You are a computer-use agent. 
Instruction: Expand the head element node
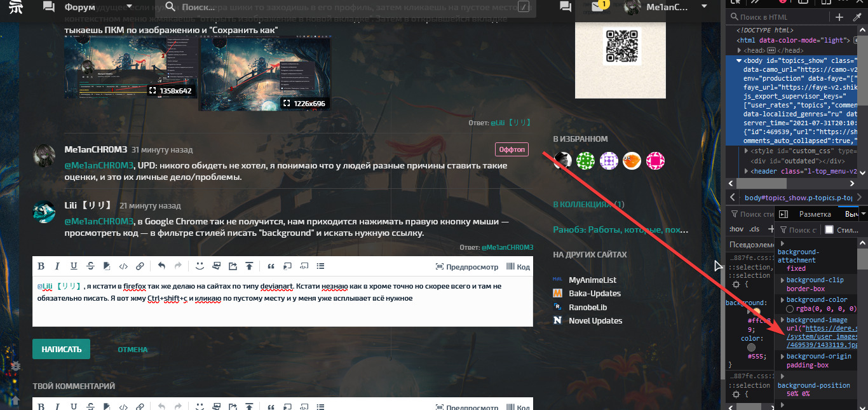739,50
